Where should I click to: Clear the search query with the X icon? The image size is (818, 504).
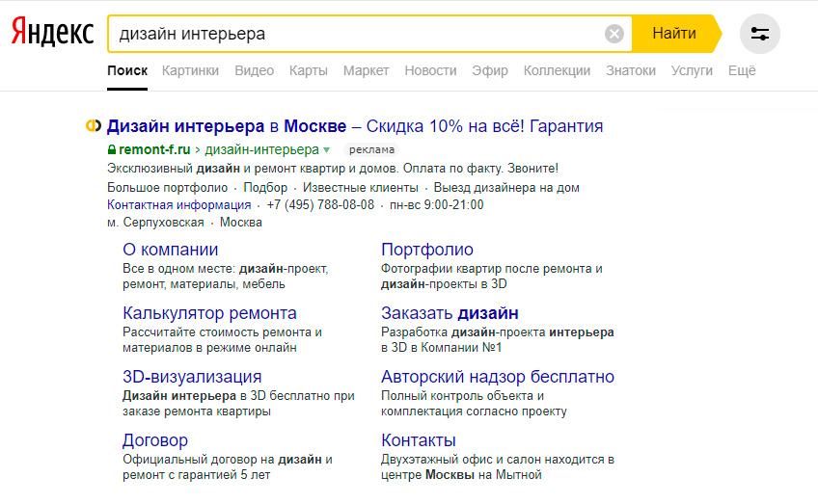coord(614,34)
